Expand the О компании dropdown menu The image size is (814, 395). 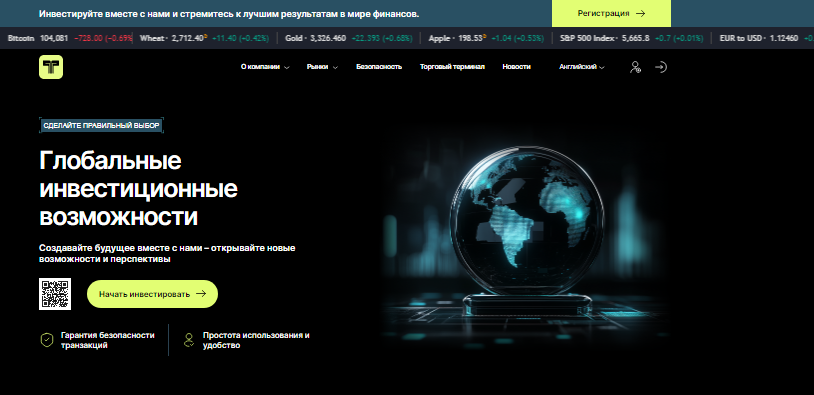coord(265,67)
